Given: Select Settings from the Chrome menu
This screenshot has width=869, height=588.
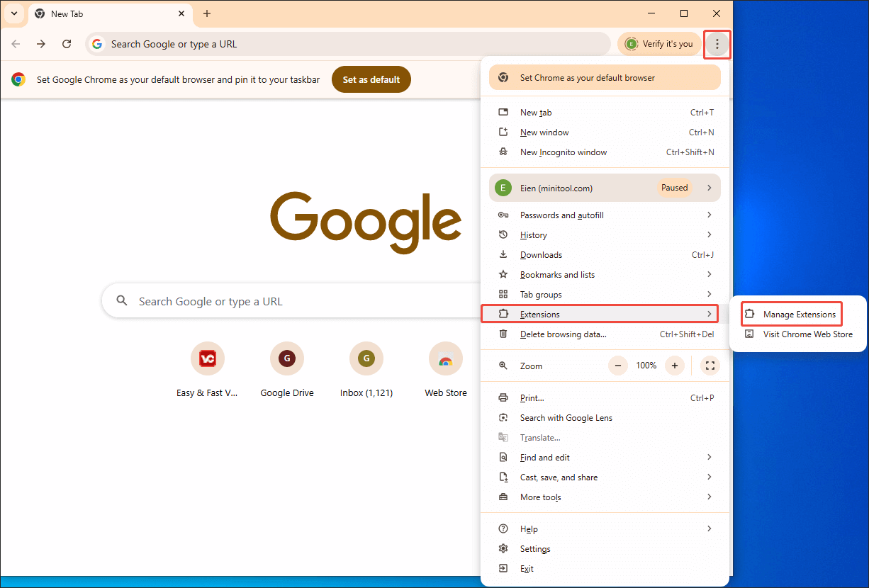Looking at the screenshot, I should click(535, 548).
